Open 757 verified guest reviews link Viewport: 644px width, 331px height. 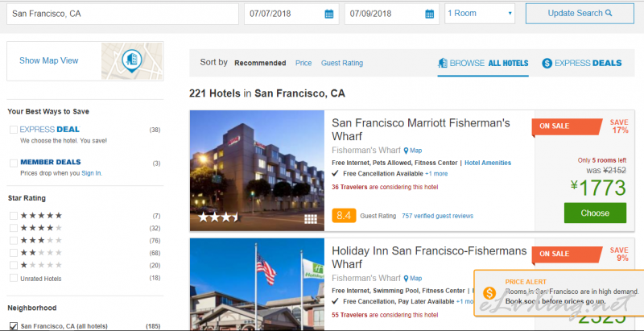[437, 216]
